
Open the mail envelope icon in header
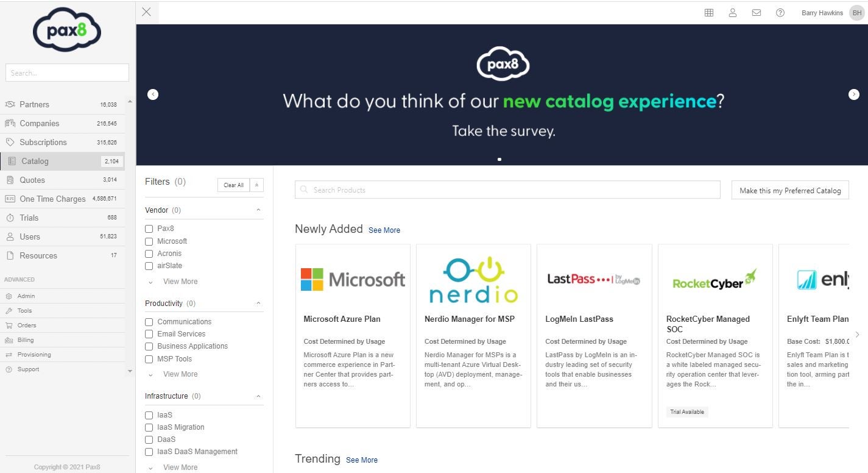click(x=757, y=13)
